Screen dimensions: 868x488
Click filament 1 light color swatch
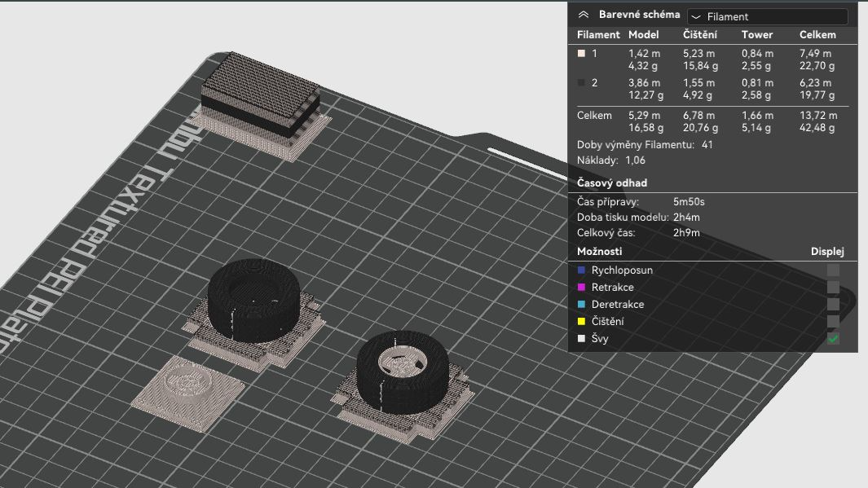point(581,54)
